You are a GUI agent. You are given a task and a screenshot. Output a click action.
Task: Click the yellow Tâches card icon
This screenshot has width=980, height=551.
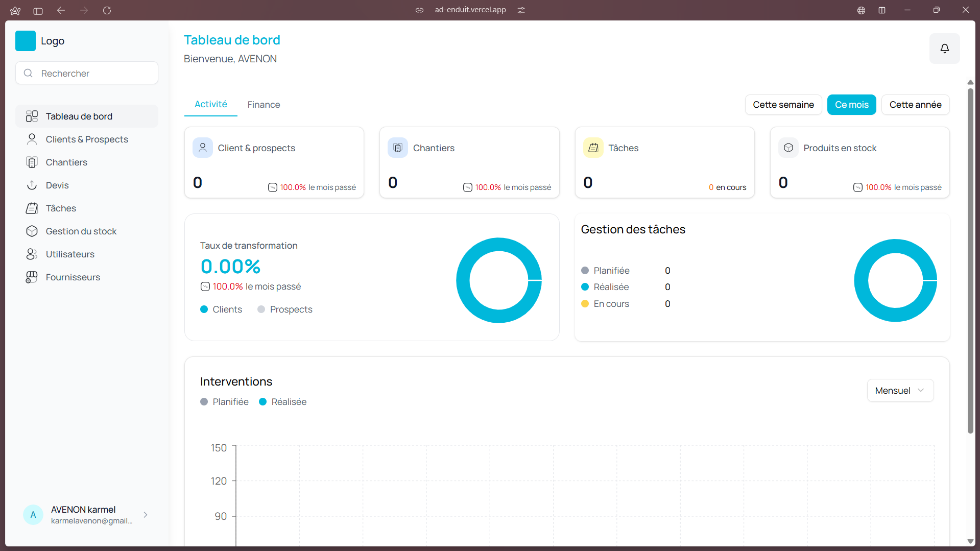[x=593, y=148]
